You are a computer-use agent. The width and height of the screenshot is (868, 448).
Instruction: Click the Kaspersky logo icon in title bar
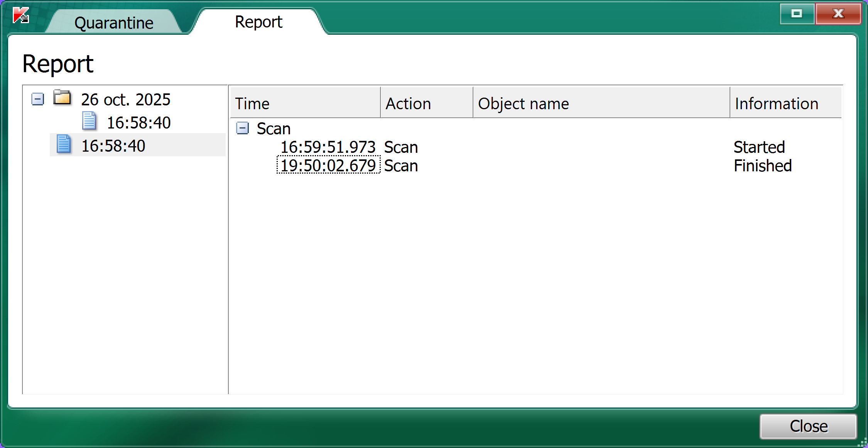[x=21, y=15]
